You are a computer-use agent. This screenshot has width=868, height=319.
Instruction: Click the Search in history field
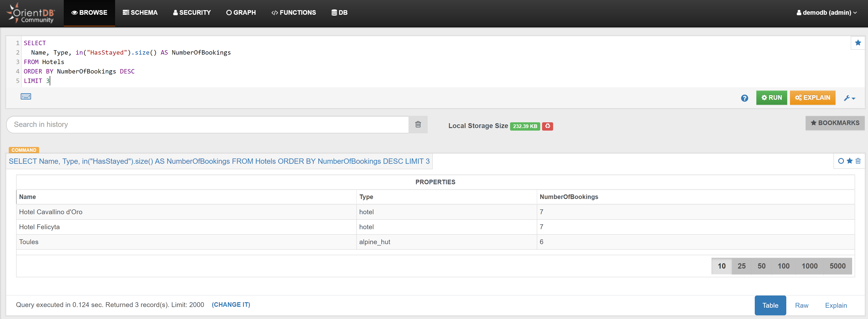point(207,125)
